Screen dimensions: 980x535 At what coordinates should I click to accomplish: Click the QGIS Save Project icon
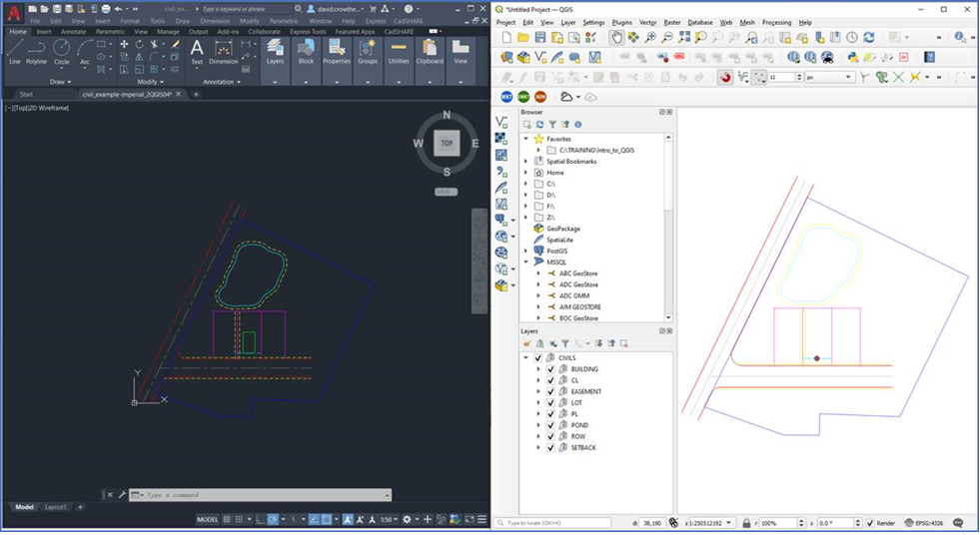pos(540,38)
